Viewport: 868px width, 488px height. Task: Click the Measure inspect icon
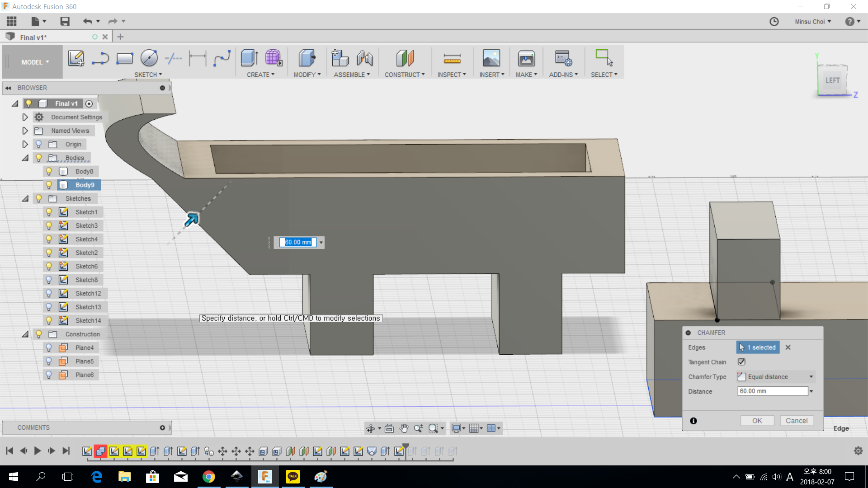(452, 58)
